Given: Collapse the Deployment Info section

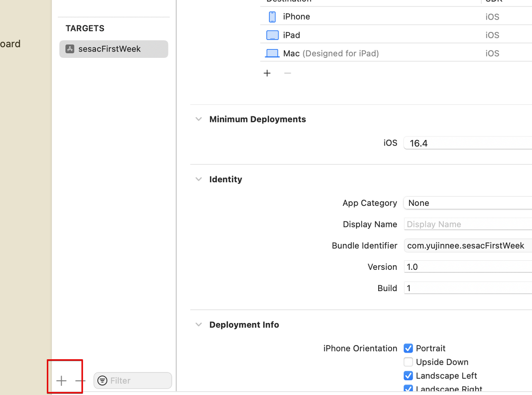Looking at the screenshot, I should coord(199,325).
